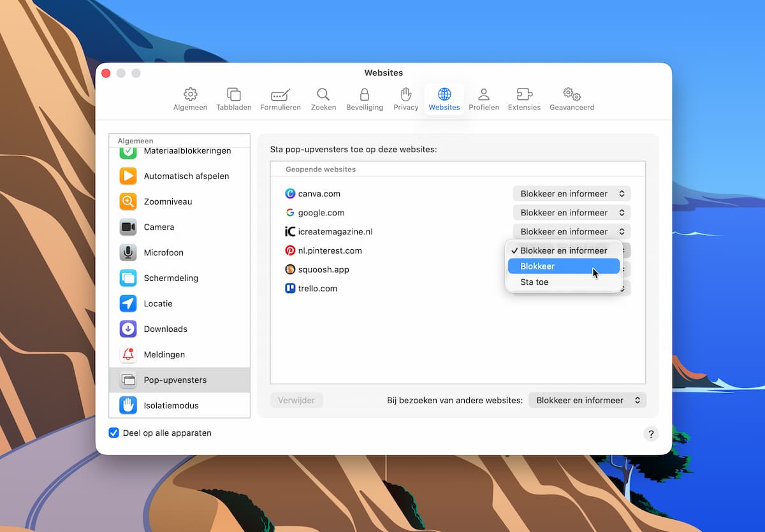Choose Sta toe in the open menu
Viewport: 765px width, 532px height.
(564, 282)
